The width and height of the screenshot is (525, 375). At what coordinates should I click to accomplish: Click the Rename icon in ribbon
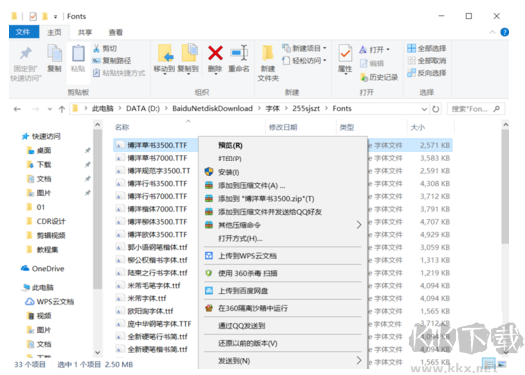click(239, 53)
